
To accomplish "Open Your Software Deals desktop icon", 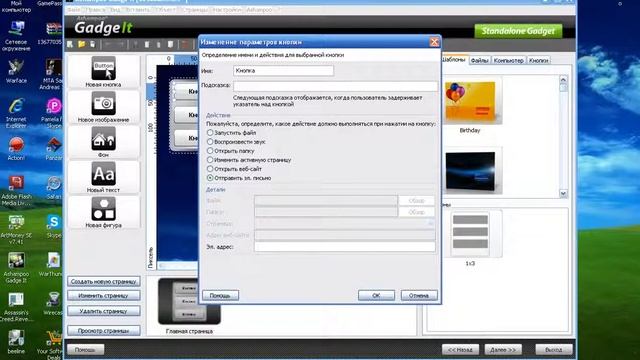I will coord(51,344).
